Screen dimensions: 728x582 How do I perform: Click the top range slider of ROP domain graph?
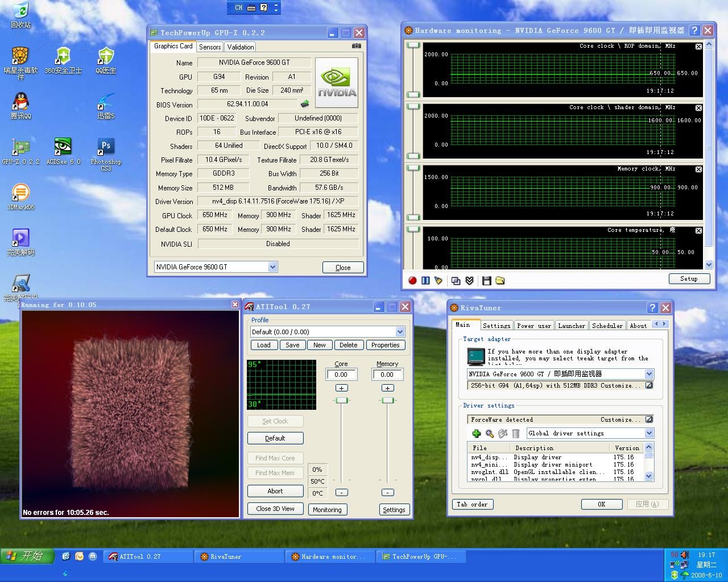(x=413, y=45)
